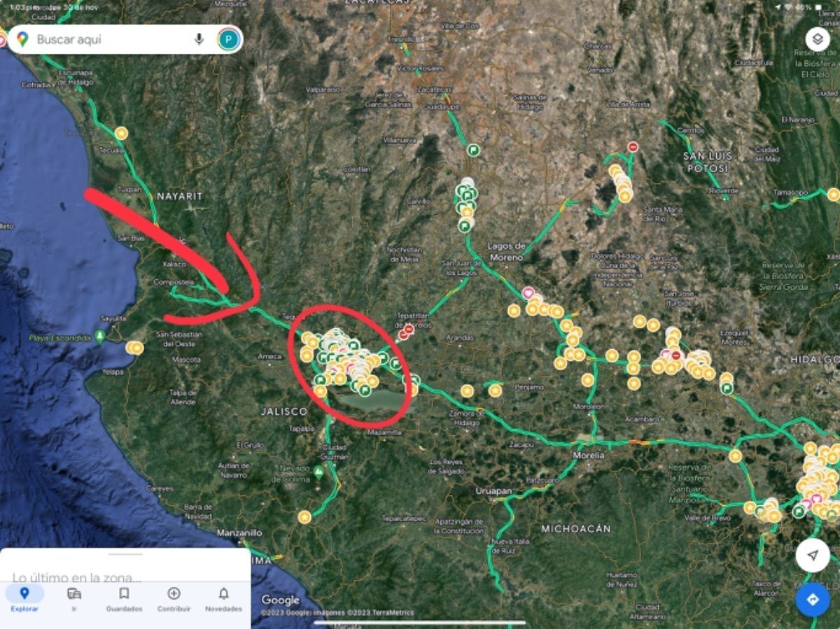The width and height of the screenshot is (840, 629).
Task: Tap the red road closure marker near San Luis Potosí
Action: click(633, 147)
